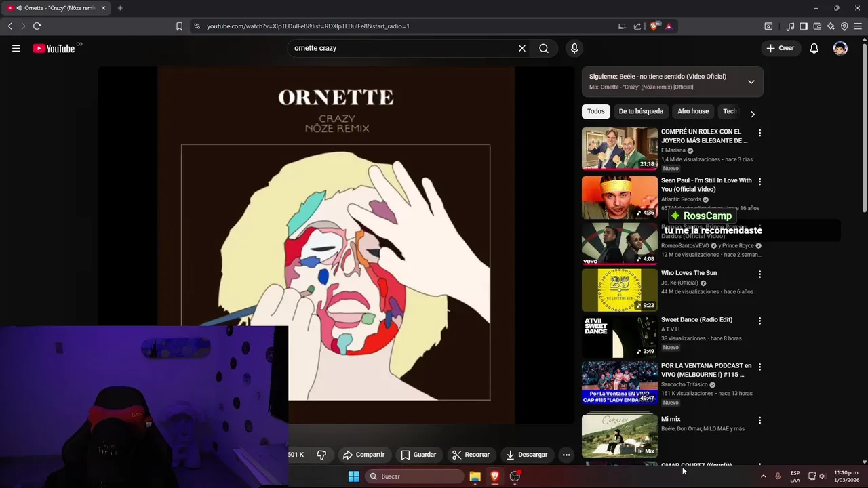
Task: Open COMPRÉ UN ROLEX video thumbnail
Action: coord(620,148)
